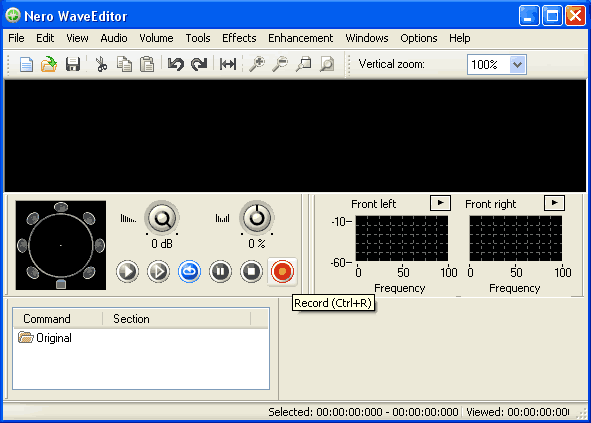Copy selection using toolbar icon
The width and height of the screenshot is (591, 423).
point(124,64)
